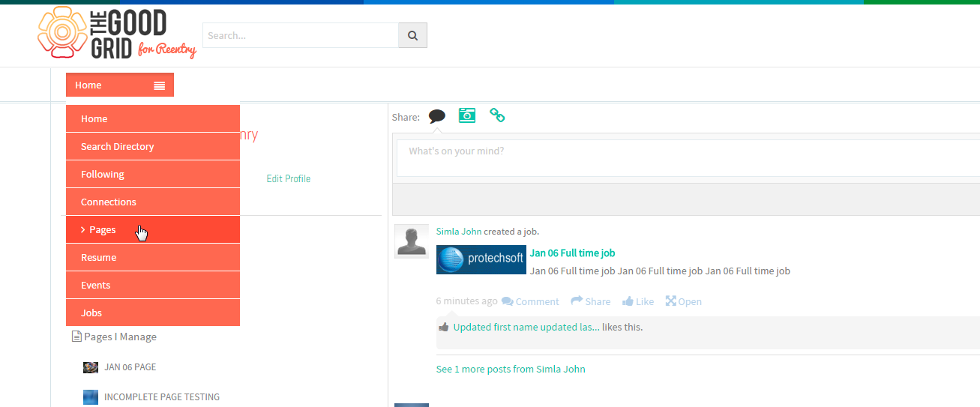Open the Resume menu item
This screenshot has width=980, height=407.
(x=153, y=257)
